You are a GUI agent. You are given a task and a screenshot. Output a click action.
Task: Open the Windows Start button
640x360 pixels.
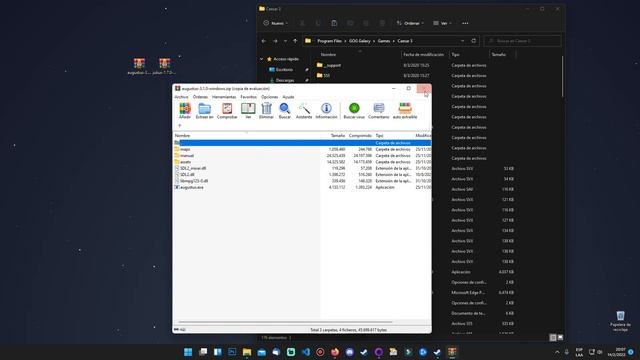point(188,352)
